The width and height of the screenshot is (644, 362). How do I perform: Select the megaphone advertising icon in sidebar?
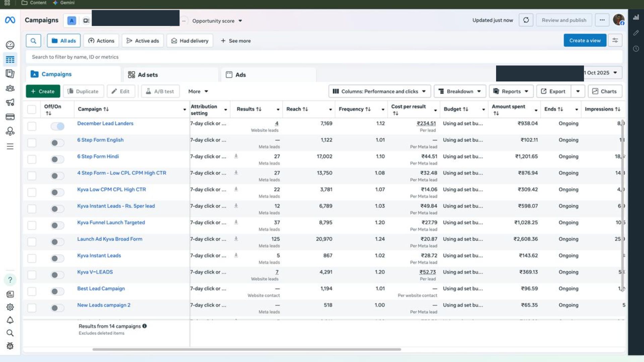click(x=10, y=103)
